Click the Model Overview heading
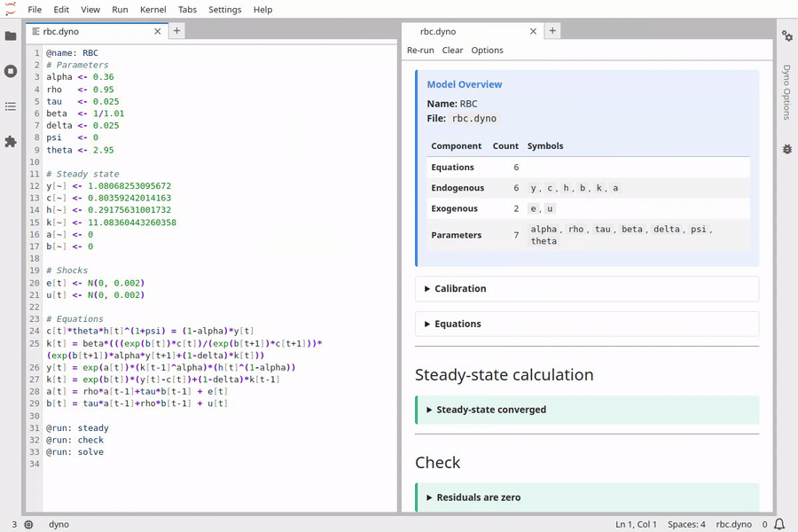 click(x=464, y=84)
